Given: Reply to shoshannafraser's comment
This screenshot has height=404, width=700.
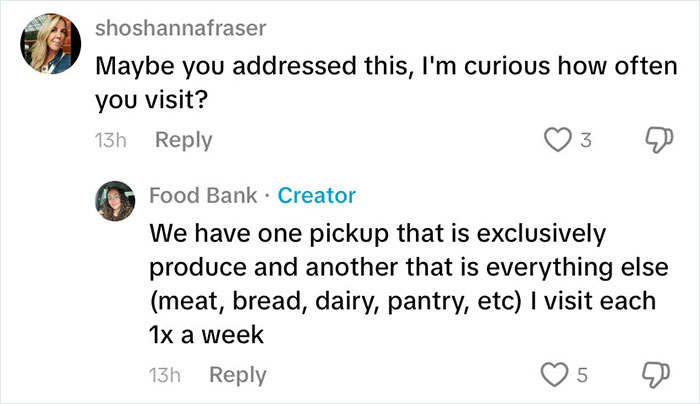Looking at the screenshot, I should (183, 140).
